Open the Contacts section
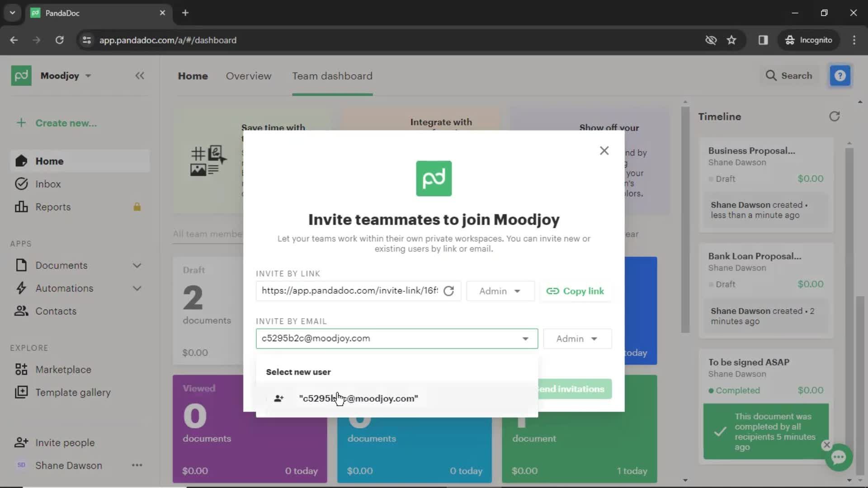 (56, 310)
